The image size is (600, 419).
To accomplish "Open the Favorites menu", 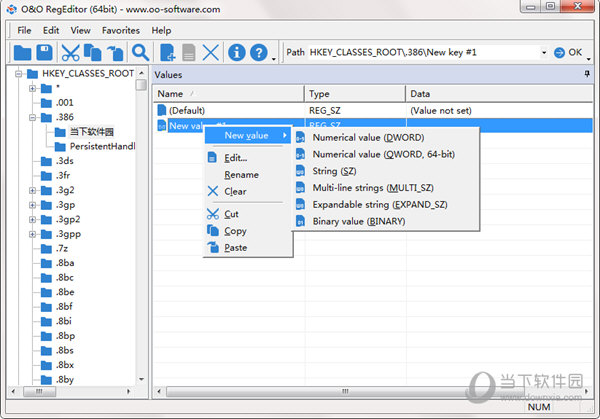I will 121,30.
